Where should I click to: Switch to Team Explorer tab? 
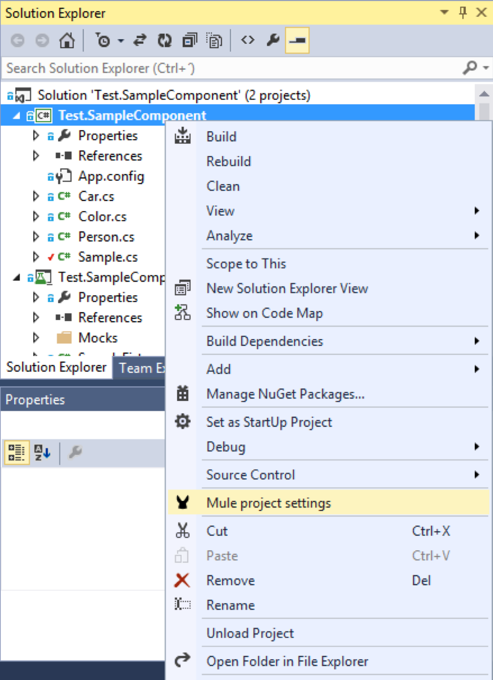(140, 368)
